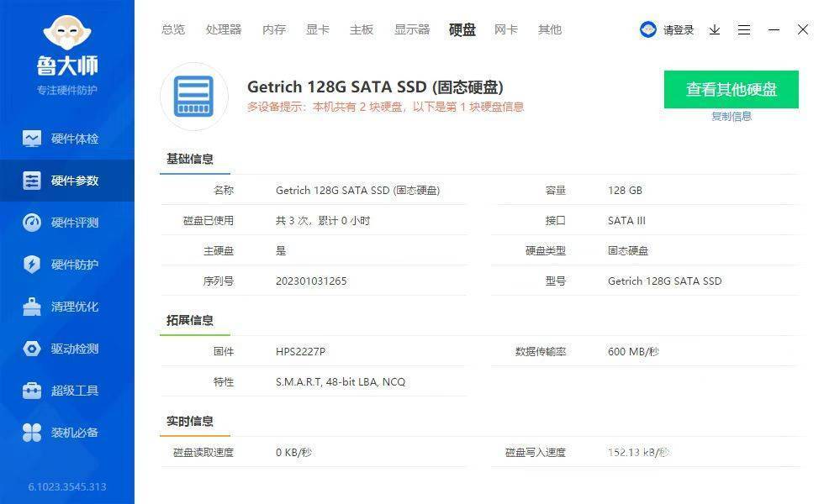824x504 pixels.
Task: Click the 固态硬盘 disk type value
Action: (x=628, y=250)
